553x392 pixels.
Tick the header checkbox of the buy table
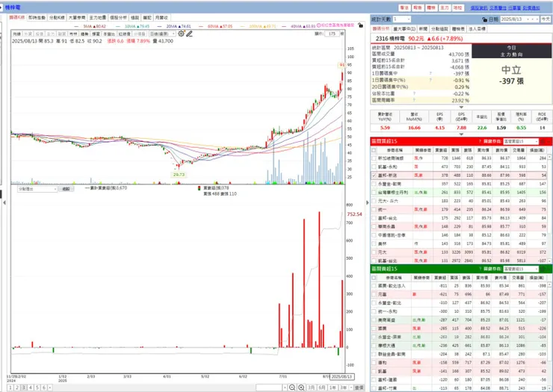(x=374, y=150)
